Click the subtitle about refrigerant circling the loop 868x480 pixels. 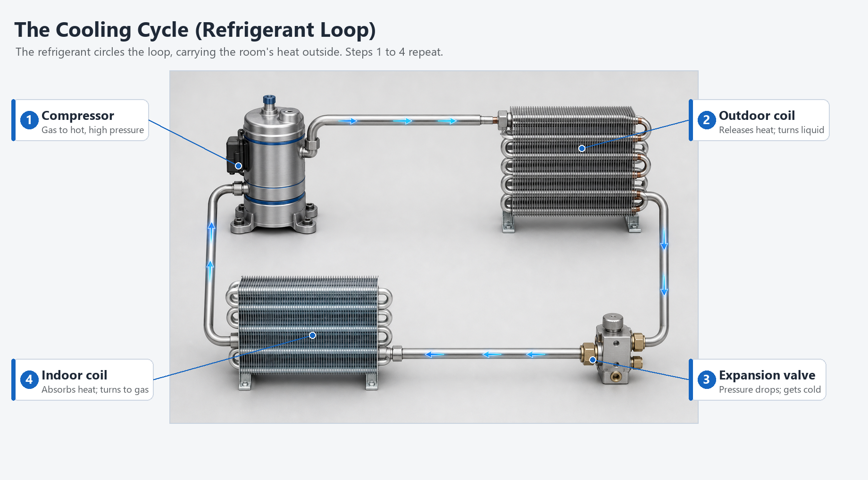point(229,52)
